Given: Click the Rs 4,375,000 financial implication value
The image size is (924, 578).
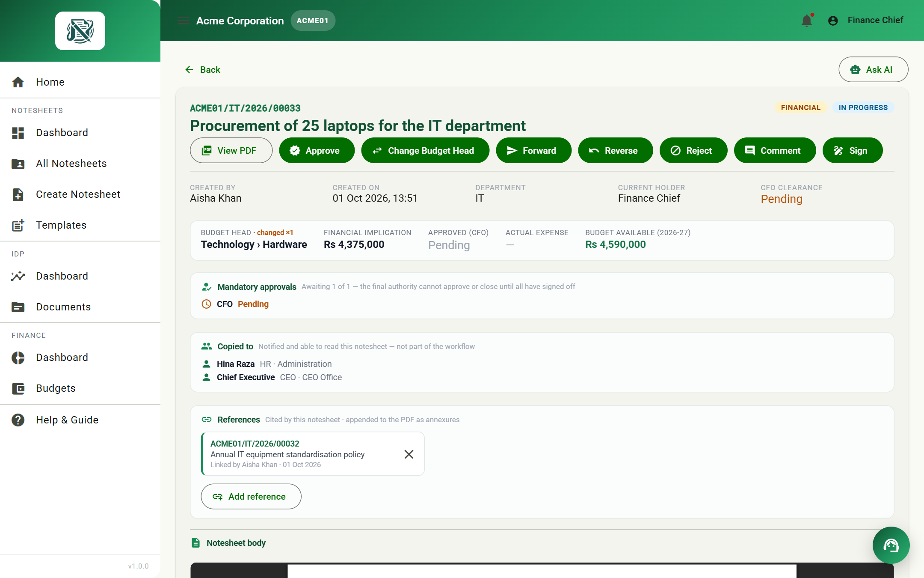Looking at the screenshot, I should click(x=354, y=244).
